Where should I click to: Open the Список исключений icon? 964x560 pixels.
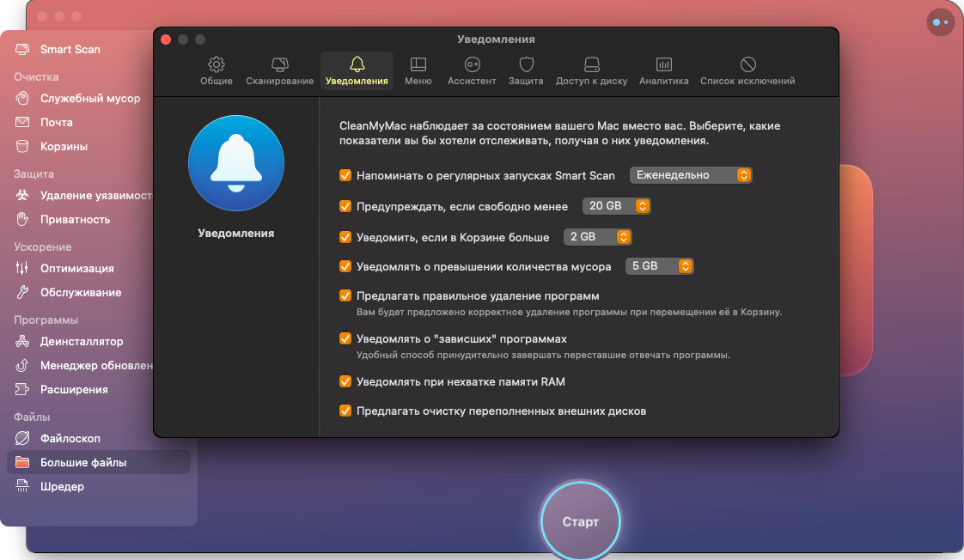[747, 65]
